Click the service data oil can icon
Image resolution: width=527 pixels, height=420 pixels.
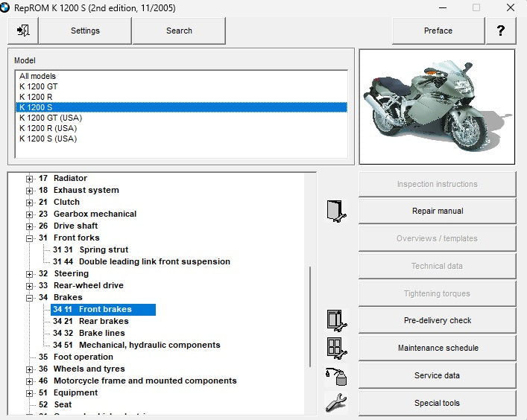336,376
